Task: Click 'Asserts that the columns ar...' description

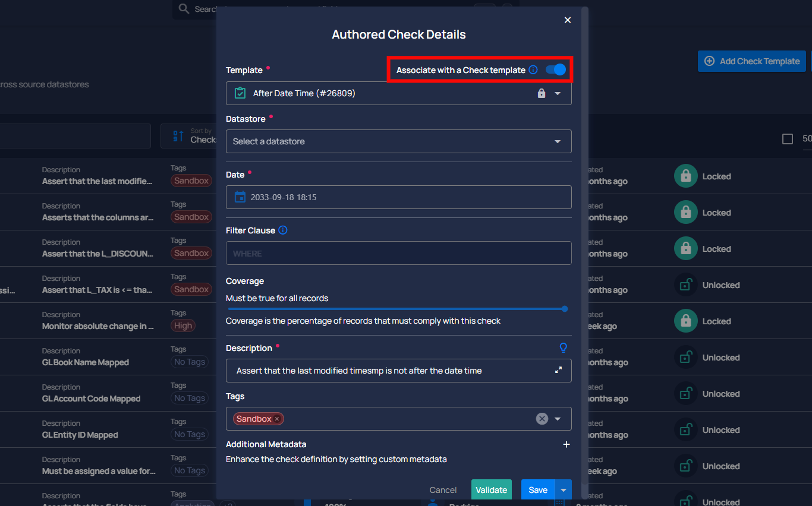Action: tap(98, 217)
